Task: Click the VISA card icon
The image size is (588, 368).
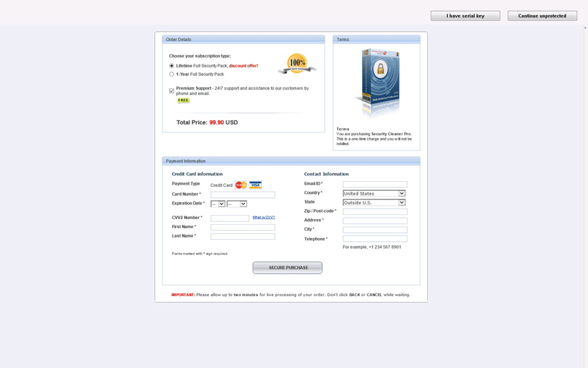Action: click(255, 185)
